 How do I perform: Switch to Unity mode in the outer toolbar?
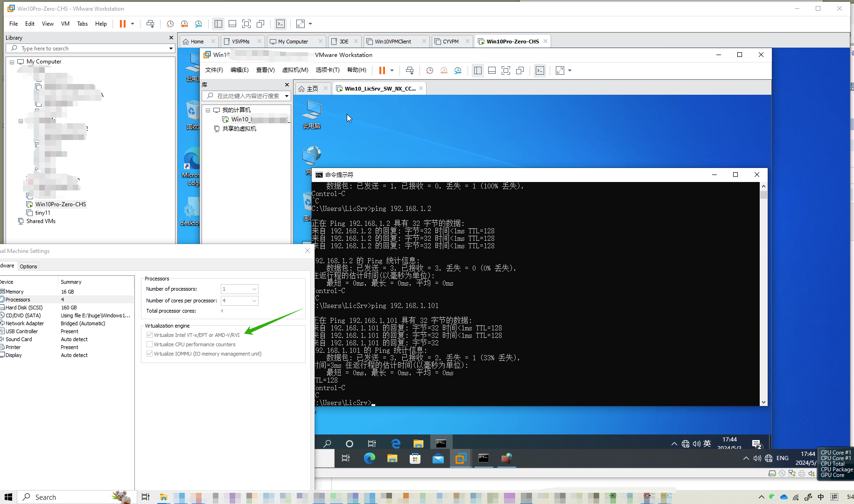pos(260,24)
